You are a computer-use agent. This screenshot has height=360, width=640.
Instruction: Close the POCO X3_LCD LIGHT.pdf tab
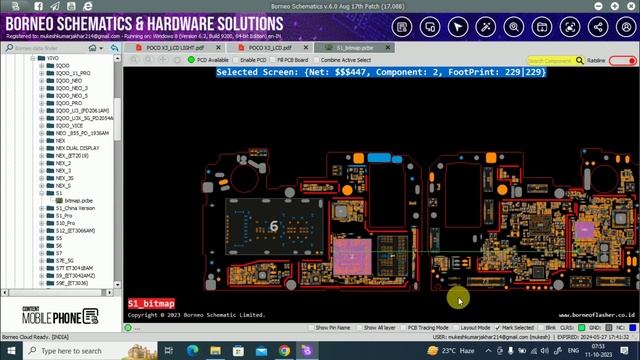(x=218, y=48)
